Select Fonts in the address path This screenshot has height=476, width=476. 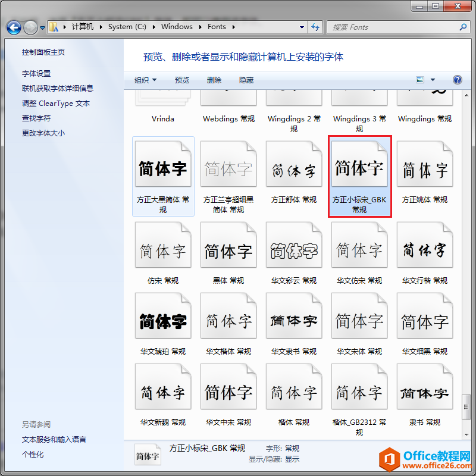click(217, 27)
